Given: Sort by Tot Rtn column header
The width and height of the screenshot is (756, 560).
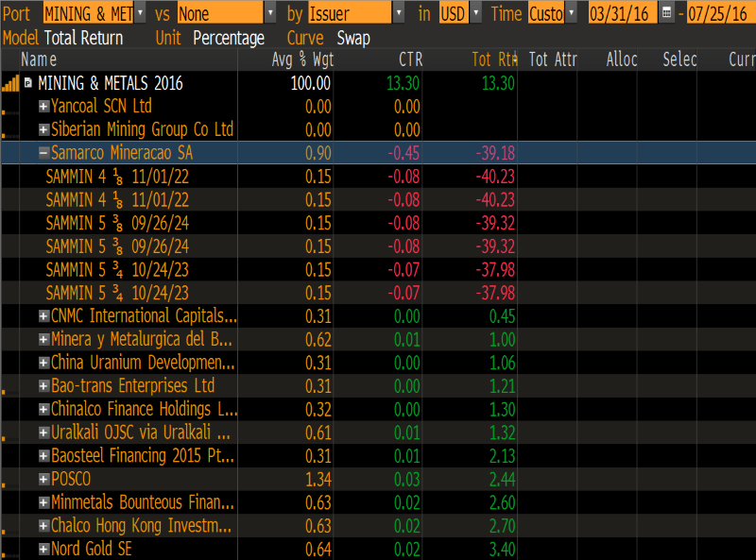Looking at the screenshot, I should point(494,59).
